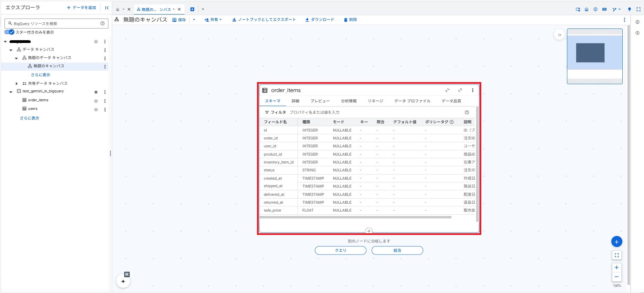Click help icon in schema filter row

pos(467,112)
